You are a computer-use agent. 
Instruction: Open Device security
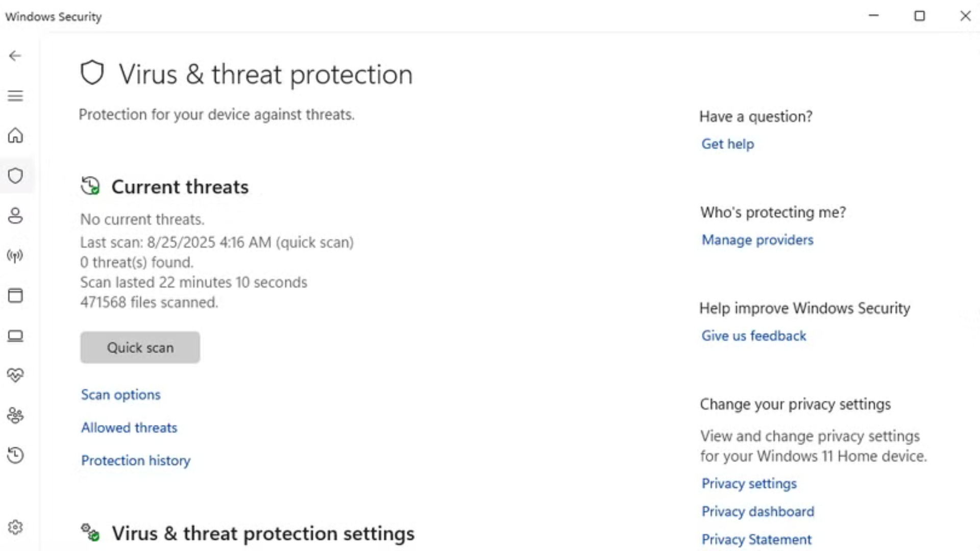point(16,336)
